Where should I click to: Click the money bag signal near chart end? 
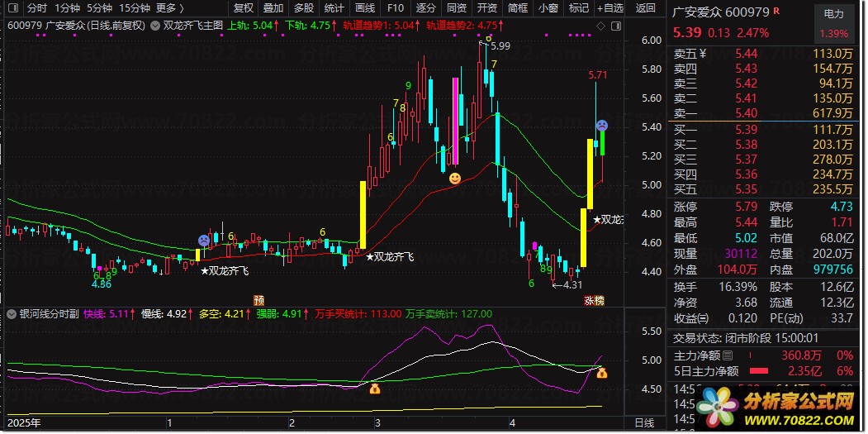coord(602,373)
